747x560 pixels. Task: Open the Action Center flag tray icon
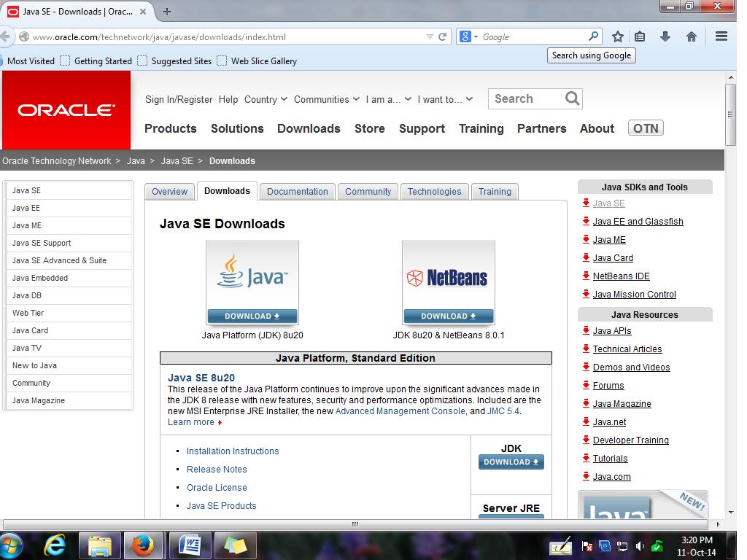click(587, 546)
